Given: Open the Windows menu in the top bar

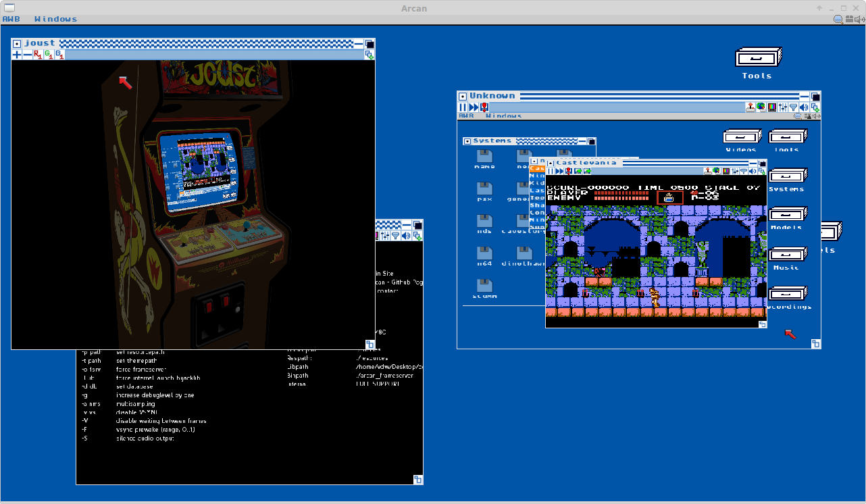Looking at the screenshot, I should [x=55, y=19].
